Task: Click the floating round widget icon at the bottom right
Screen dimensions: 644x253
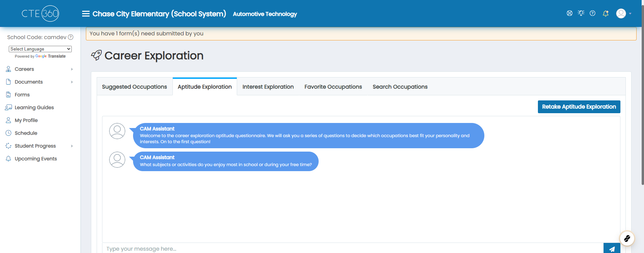Action: [x=627, y=239]
